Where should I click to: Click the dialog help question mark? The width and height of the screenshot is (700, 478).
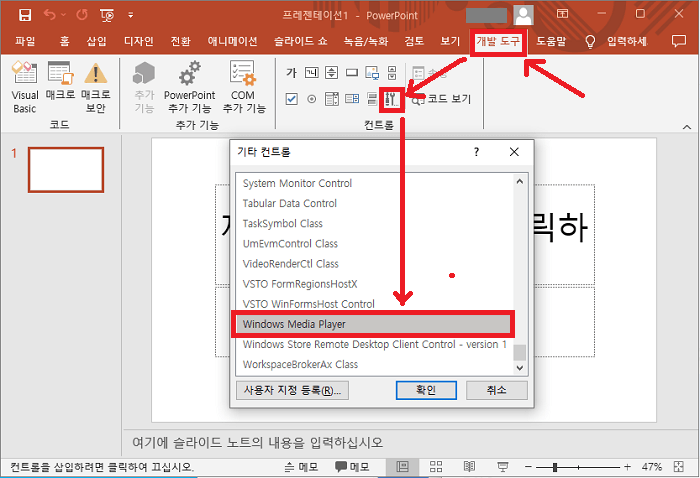(476, 152)
